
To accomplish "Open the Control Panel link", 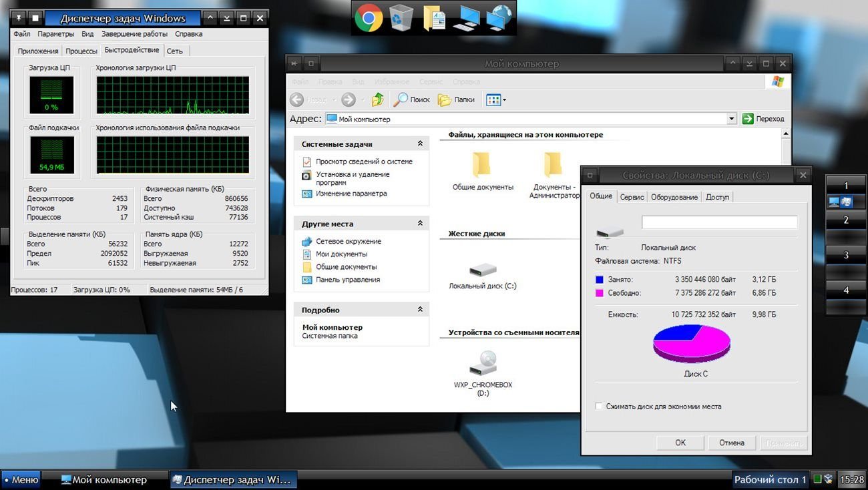I will (x=347, y=280).
